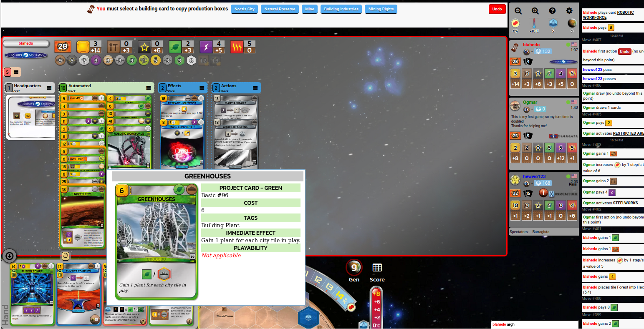The height and width of the screenshot is (329, 644).
Task: Open STEELWORKS link in game log
Action: (x=625, y=203)
